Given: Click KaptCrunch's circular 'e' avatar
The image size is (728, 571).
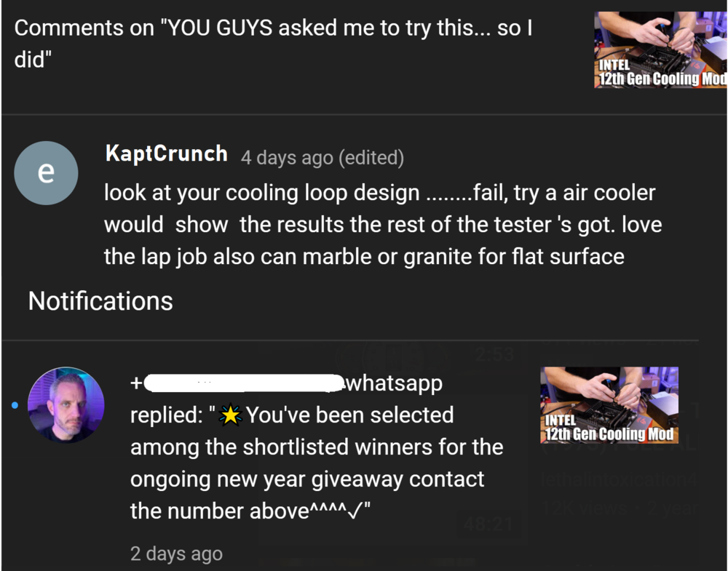Looking at the screenshot, I should click(x=46, y=172).
